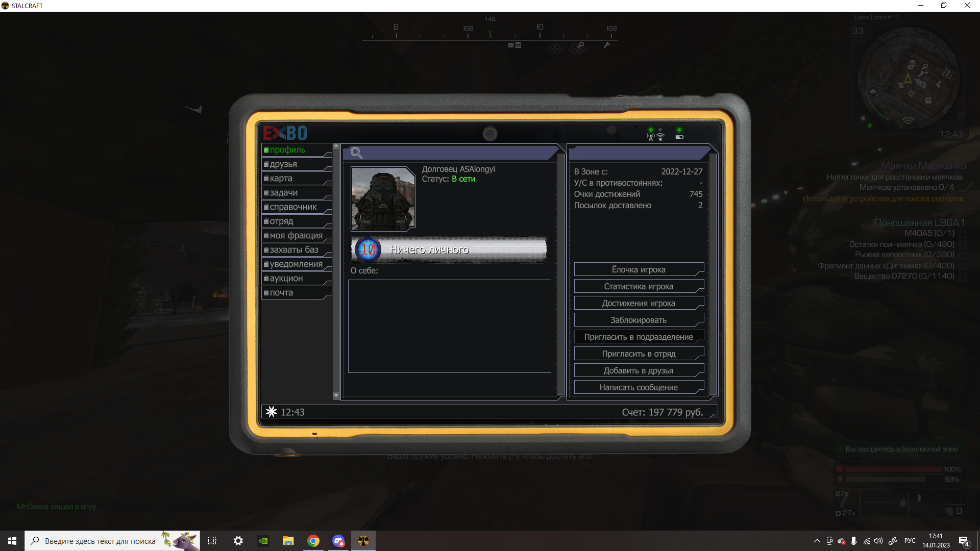Open Google Chrome on the taskbar
Screen dimensions: 980x551
(313, 541)
